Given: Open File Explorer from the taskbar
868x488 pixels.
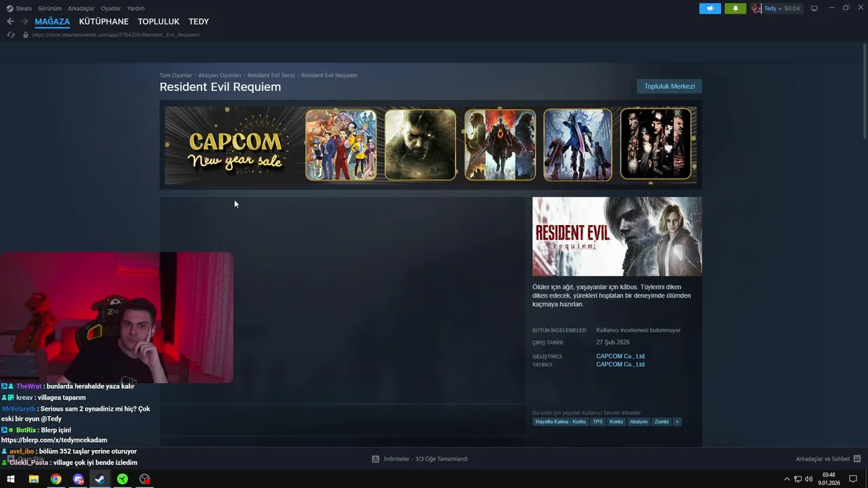Looking at the screenshot, I should coord(33,479).
